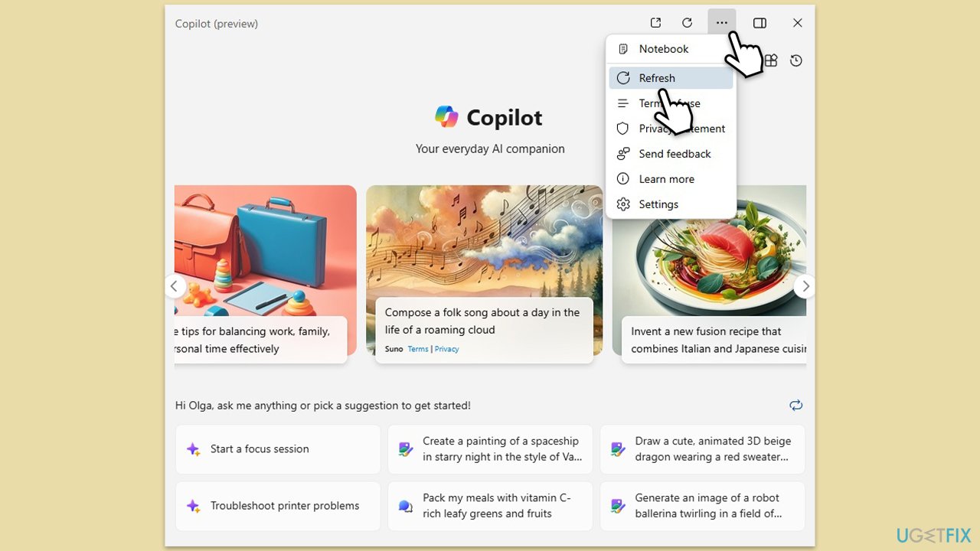The width and height of the screenshot is (980, 551).
Task: Open the chat history clock icon
Action: pyautogui.click(x=796, y=60)
